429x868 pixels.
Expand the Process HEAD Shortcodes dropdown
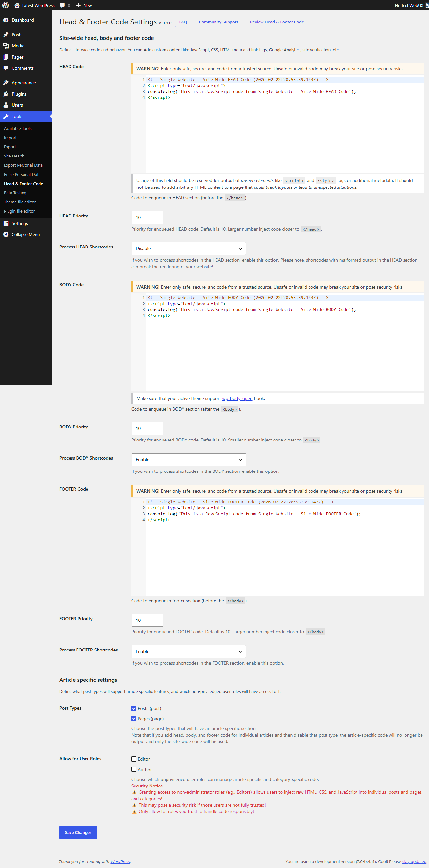188,248
